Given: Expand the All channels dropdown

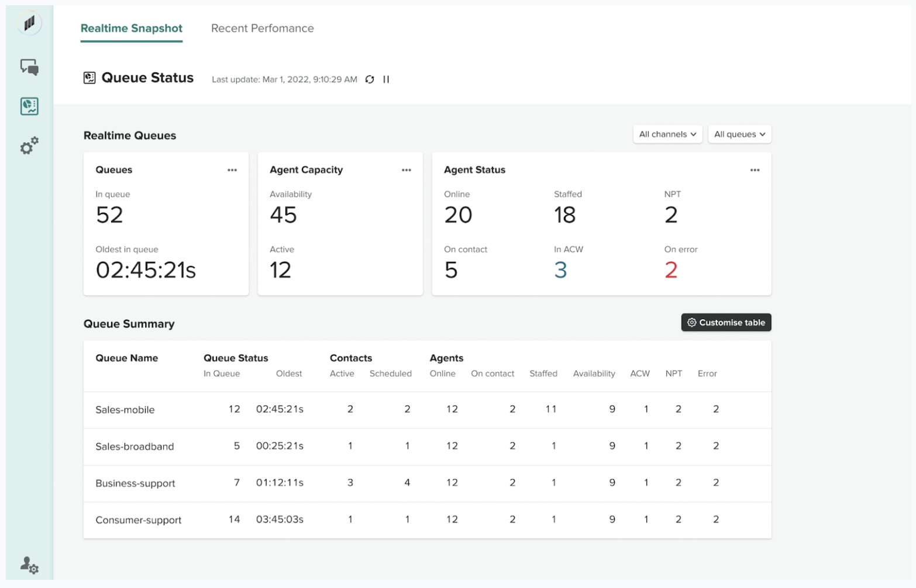Looking at the screenshot, I should click(x=667, y=134).
